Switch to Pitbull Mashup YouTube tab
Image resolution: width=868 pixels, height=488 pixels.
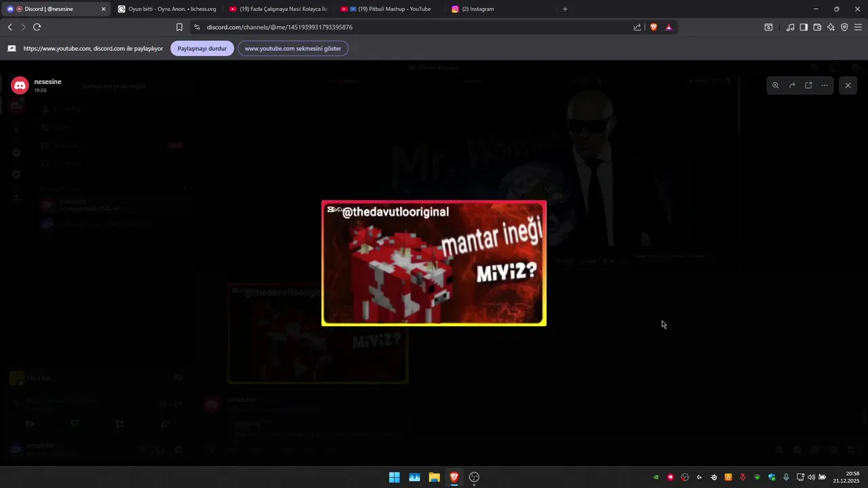point(389,9)
